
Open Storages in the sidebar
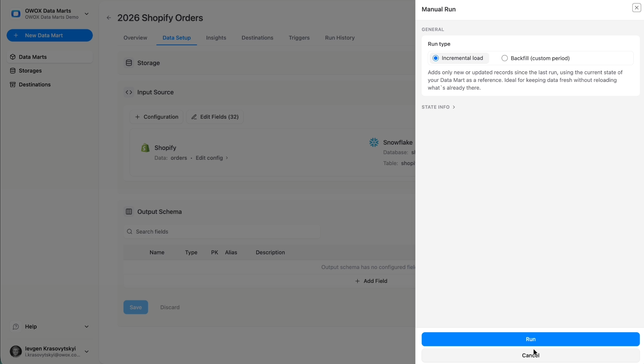[50, 71]
